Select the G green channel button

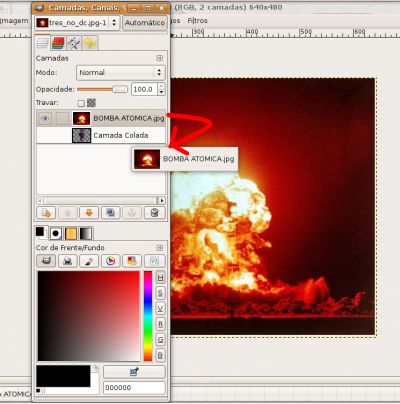point(160,340)
